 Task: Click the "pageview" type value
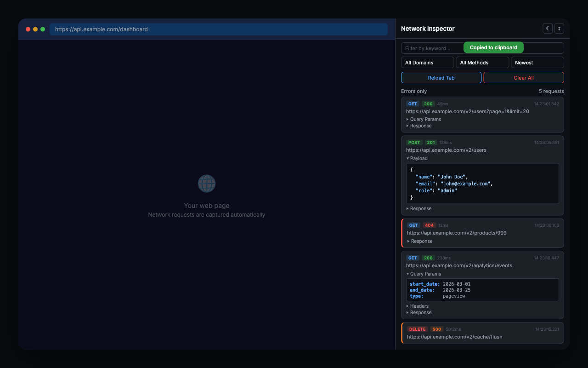click(x=454, y=296)
